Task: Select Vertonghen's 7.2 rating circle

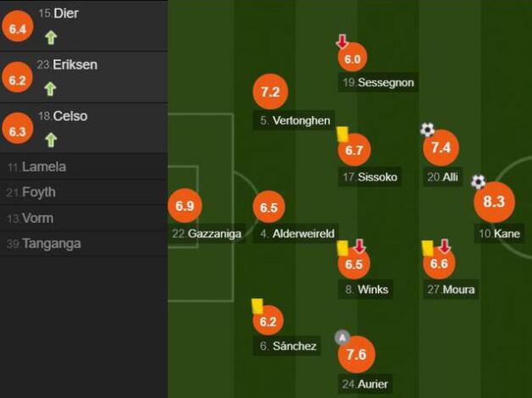Action: coord(270,91)
